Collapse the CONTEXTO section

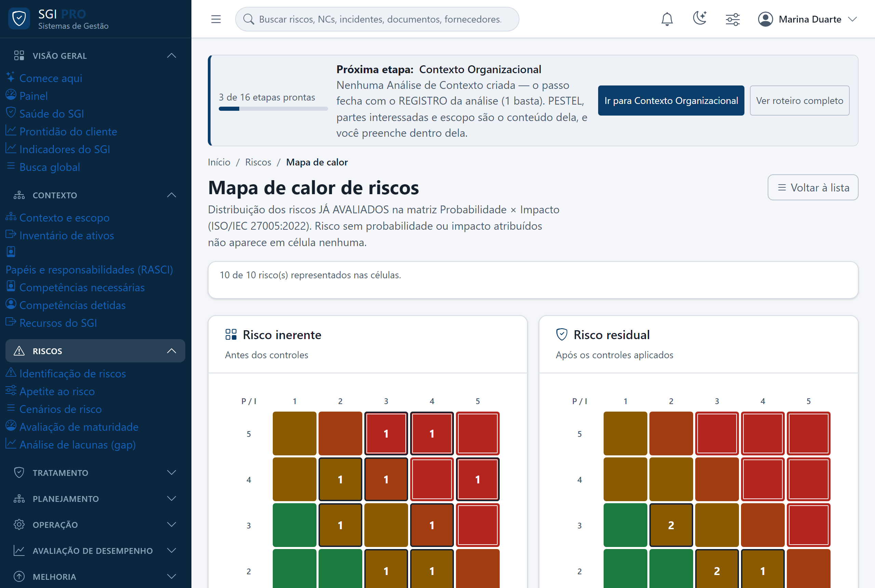tap(95, 196)
